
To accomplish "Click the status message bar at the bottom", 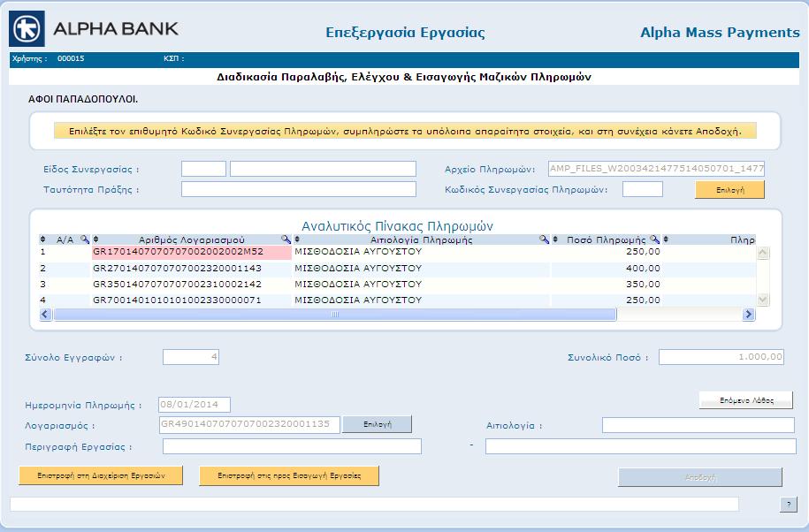I will [374, 504].
